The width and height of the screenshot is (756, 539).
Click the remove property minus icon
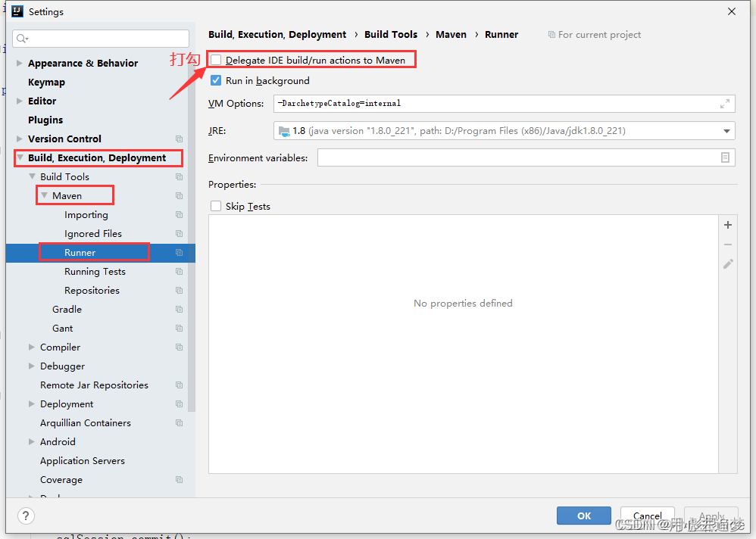(x=727, y=245)
